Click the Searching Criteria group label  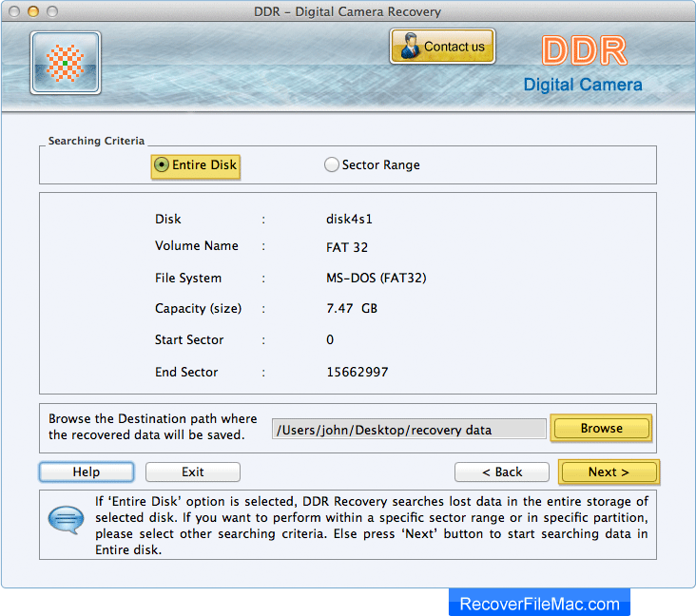tap(96, 141)
